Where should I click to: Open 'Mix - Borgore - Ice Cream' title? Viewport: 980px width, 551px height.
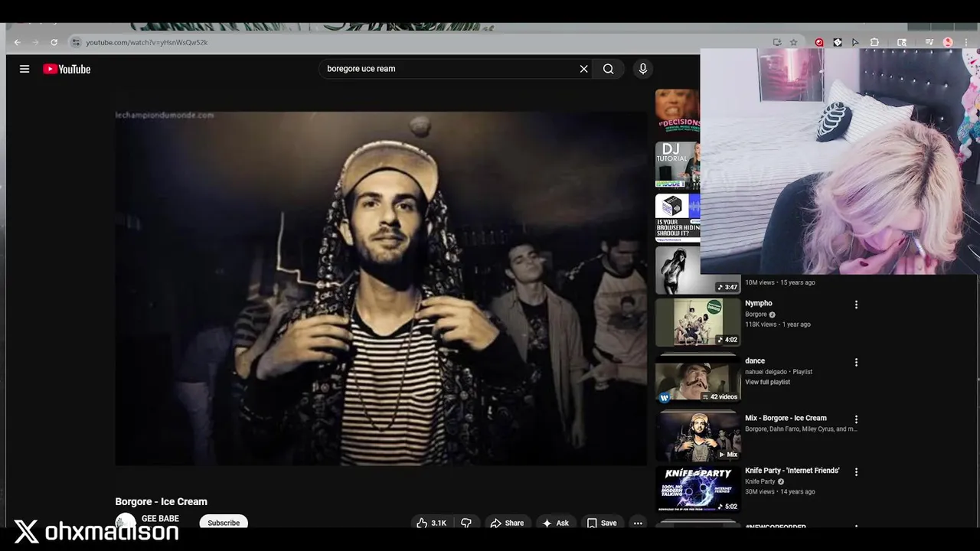(786, 418)
